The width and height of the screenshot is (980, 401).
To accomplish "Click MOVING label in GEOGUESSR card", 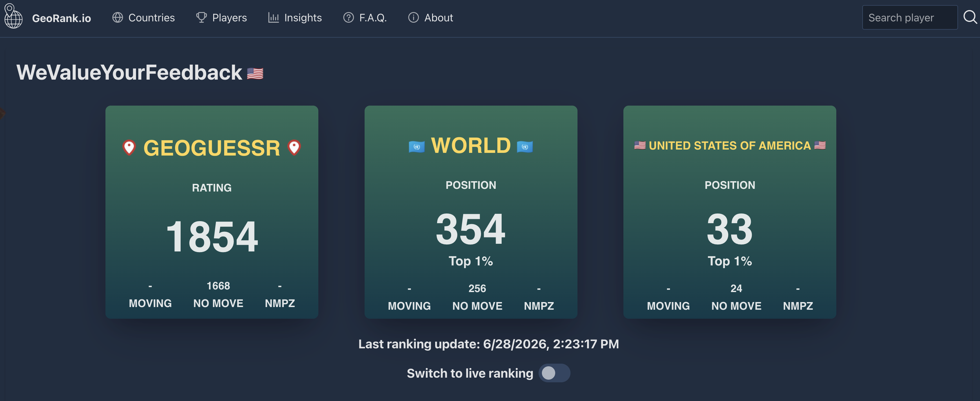I will (150, 303).
